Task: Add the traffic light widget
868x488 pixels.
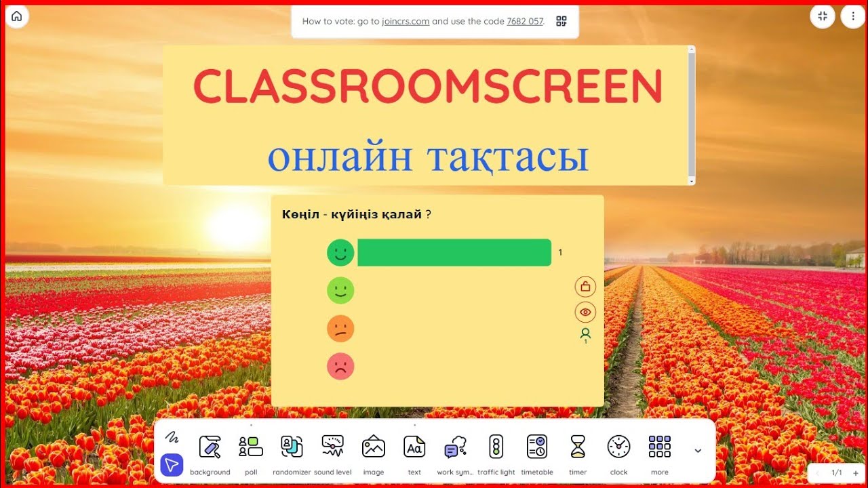Action: point(496,455)
